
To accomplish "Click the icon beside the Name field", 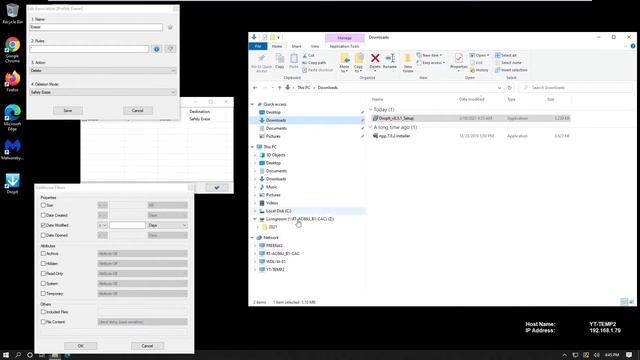I will point(170,27).
